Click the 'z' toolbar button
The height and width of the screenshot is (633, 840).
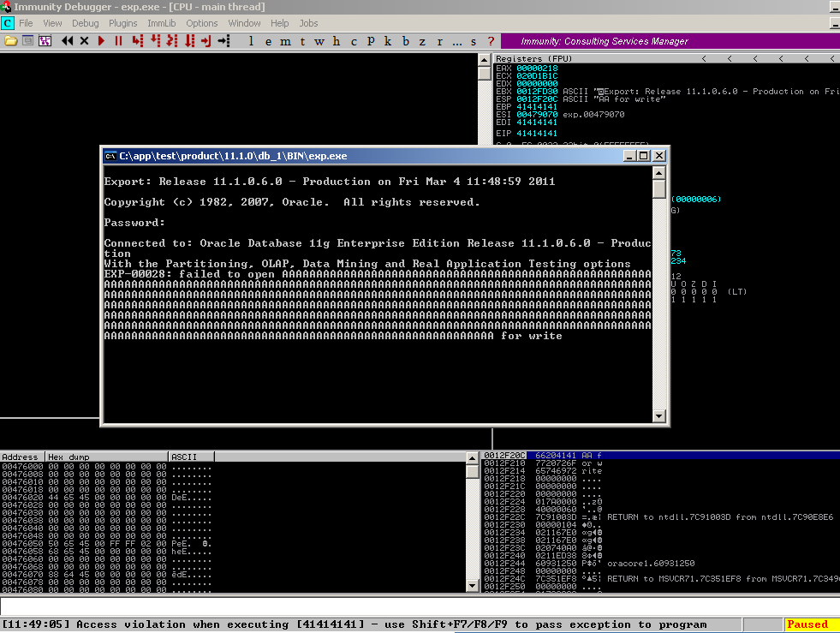(422, 41)
